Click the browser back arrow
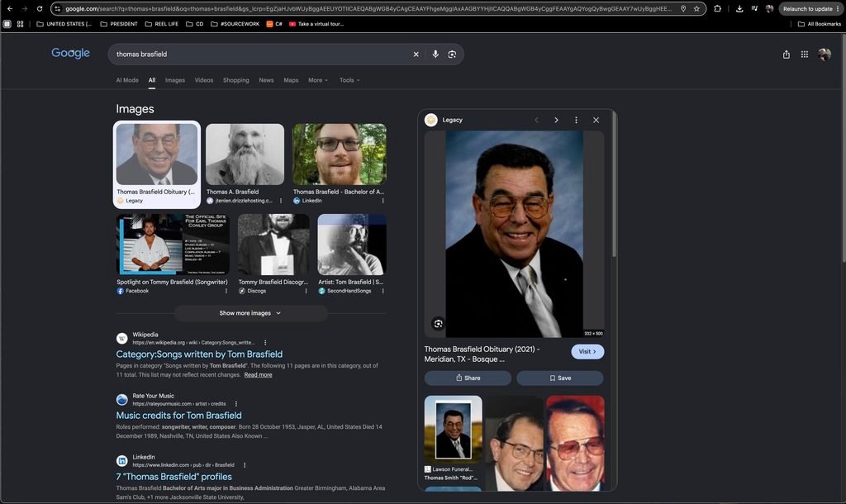 10,8
